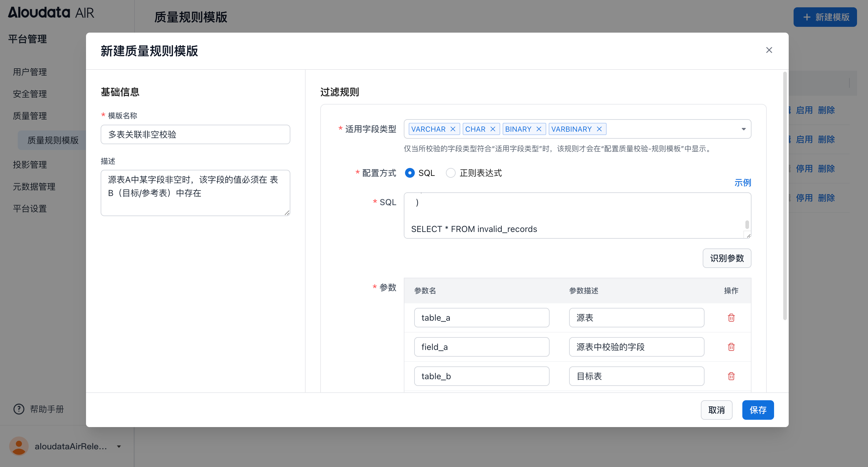Viewport: 868px width, 467px height.
Task: Close the 新建质量规则模版 dialog
Action: (769, 50)
